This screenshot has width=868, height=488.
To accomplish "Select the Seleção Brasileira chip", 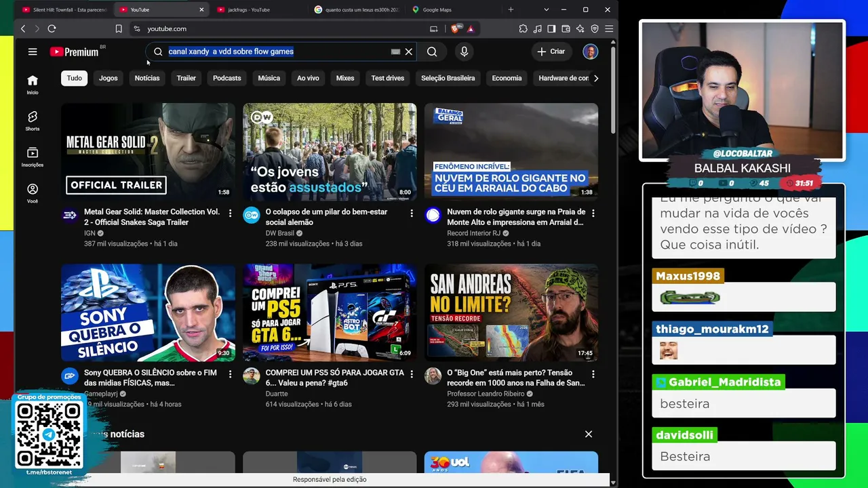I will coord(448,78).
